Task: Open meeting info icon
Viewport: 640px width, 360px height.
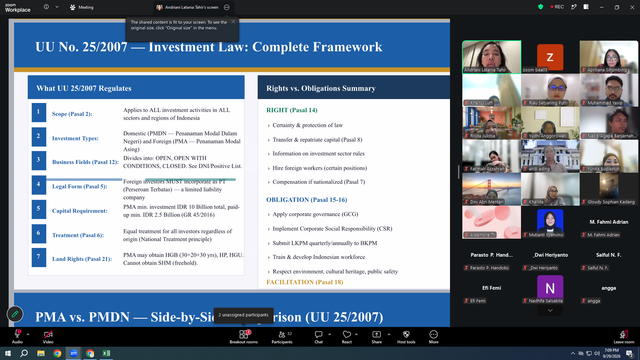Action: click(x=47, y=7)
